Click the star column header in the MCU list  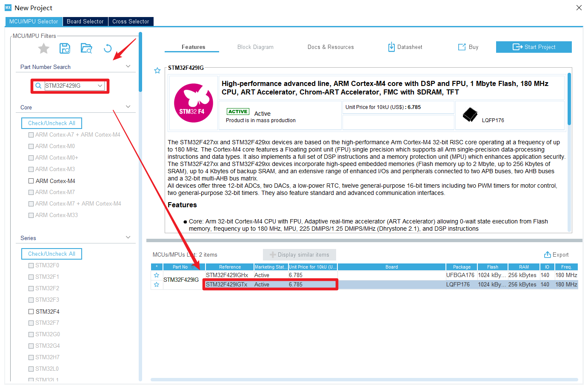(157, 267)
